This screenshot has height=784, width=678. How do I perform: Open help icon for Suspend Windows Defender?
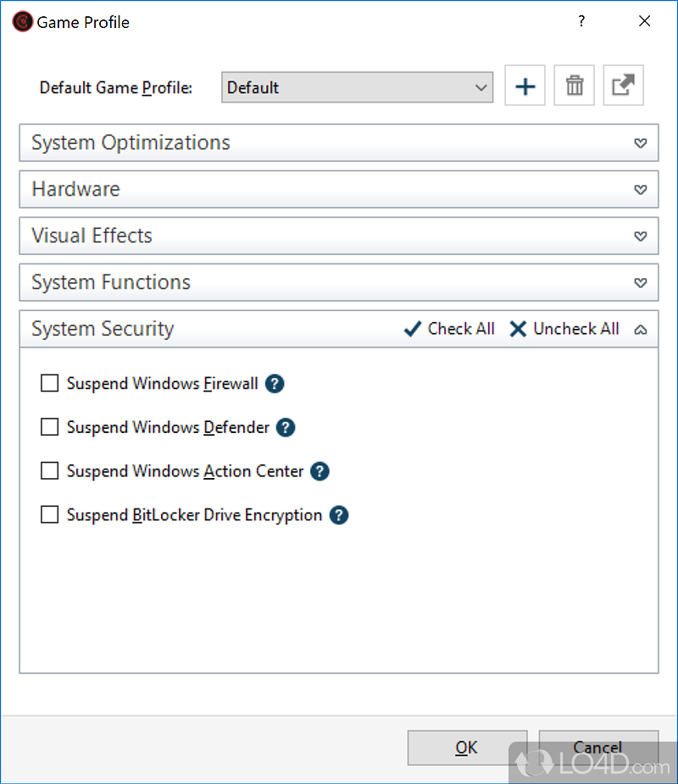[286, 428]
